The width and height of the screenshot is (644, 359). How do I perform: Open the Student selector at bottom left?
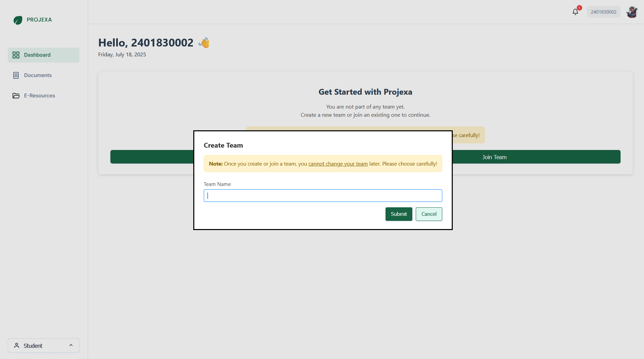(x=43, y=345)
